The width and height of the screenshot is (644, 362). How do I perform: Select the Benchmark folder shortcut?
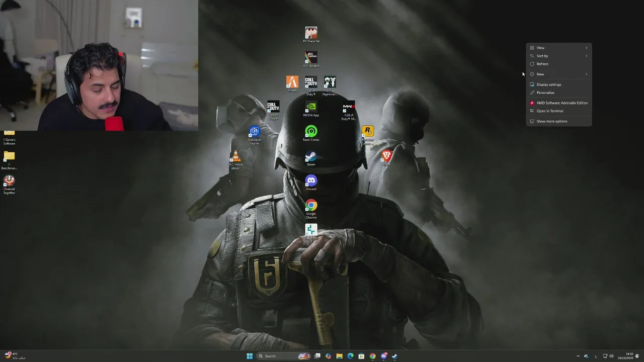(9, 160)
